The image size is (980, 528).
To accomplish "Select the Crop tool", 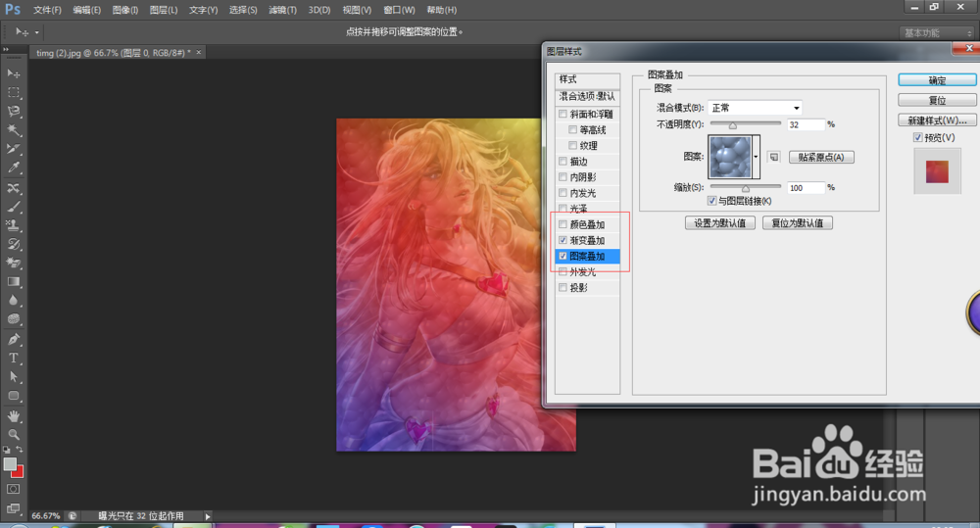I will 13,149.
